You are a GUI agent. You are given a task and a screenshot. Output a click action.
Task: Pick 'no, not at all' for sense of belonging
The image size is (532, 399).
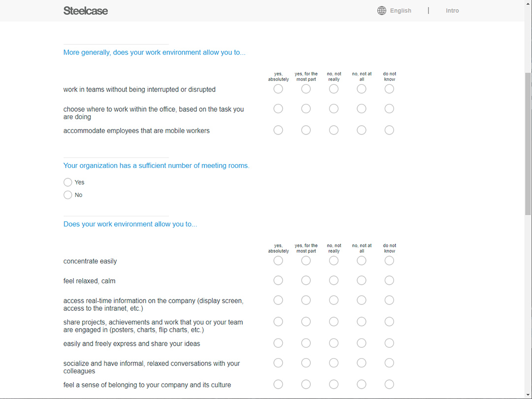tap(362, 384)
